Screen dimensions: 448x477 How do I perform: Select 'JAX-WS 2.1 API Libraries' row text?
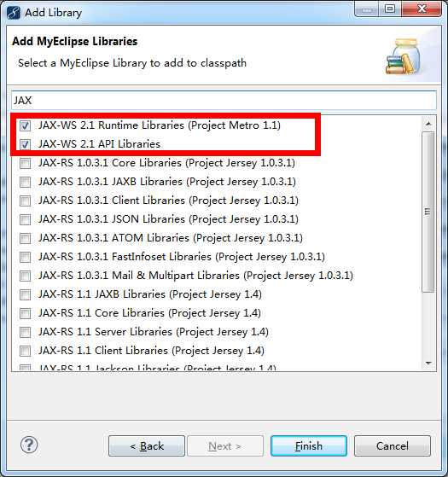click(x=99, y=144)
